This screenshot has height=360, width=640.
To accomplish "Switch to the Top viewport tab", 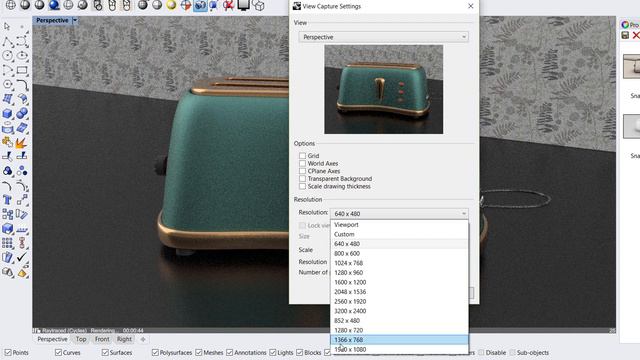I will click(81, 339).
